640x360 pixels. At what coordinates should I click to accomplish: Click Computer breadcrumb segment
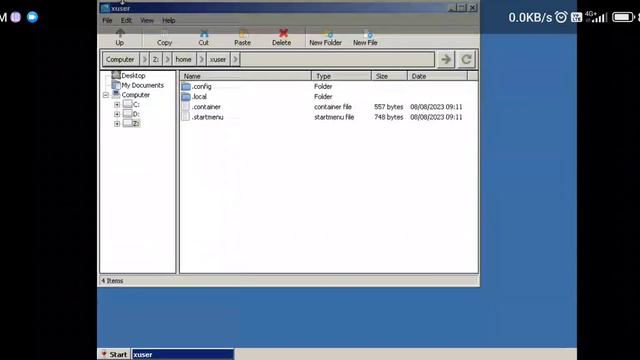click(x=120, y=60)
